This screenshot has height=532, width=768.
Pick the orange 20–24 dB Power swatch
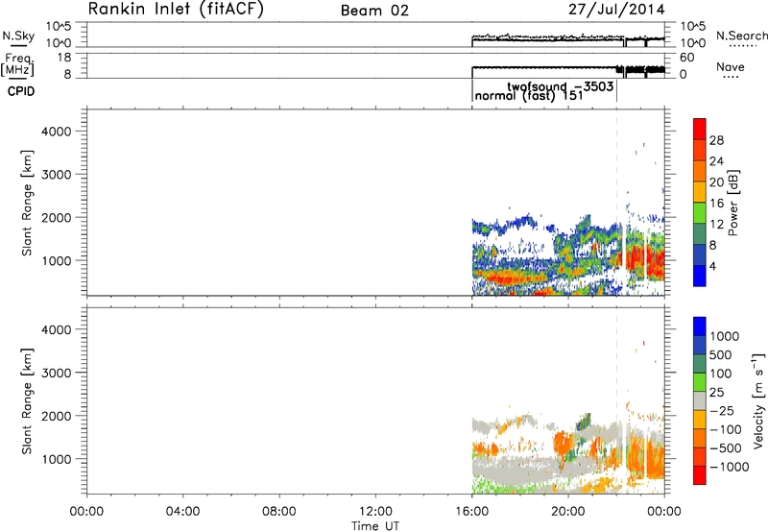click(700, 172)
